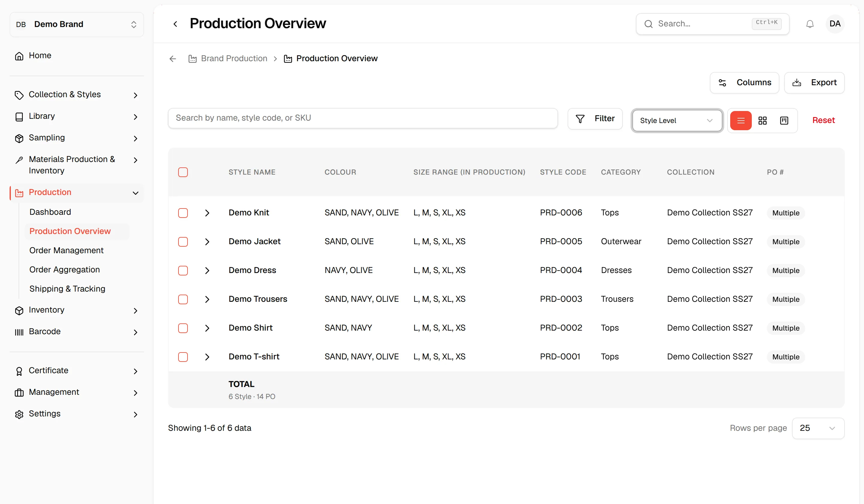Click the Collection & Styles tag icon

pos(19,95)
